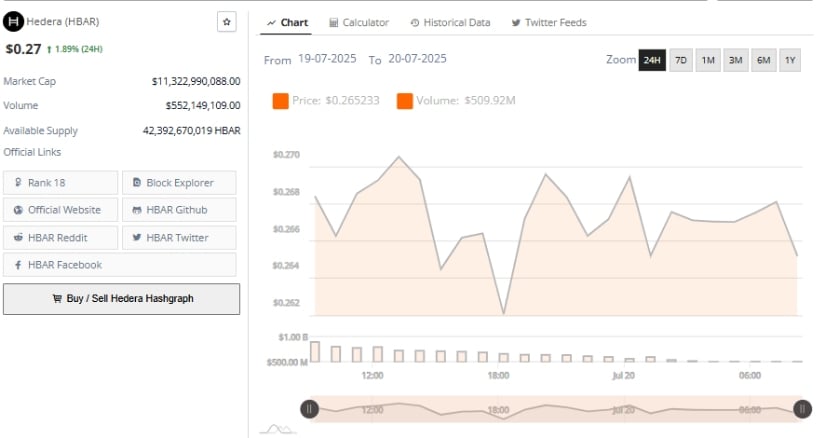This screenshot has height=438, width=825.
Task: Click the price chart peak near $0.270
Action: point(399,157)
